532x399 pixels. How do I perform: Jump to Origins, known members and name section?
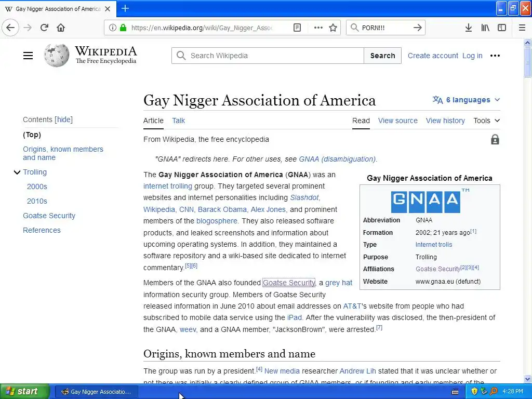(x=63, y=153)
